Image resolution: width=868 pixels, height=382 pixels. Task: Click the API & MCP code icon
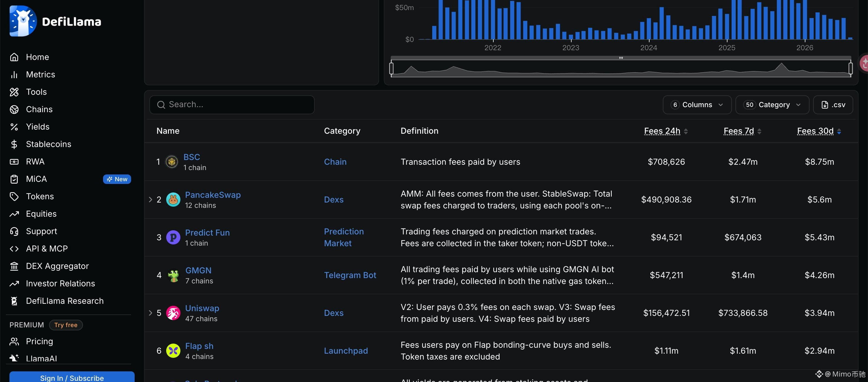point(14,249)
